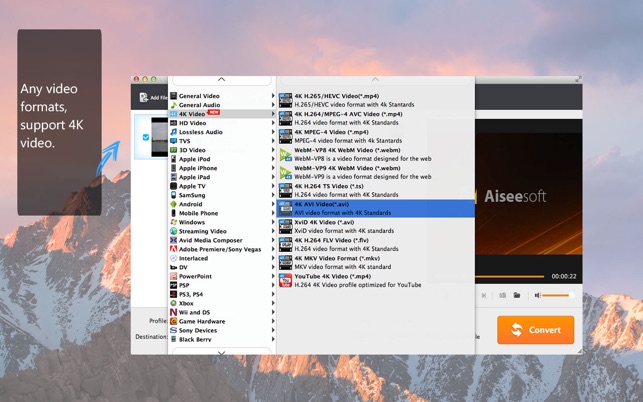Screen dimensions: 643x402
Task: Expand the General Video submenu arrow
Action: (273, 96)
